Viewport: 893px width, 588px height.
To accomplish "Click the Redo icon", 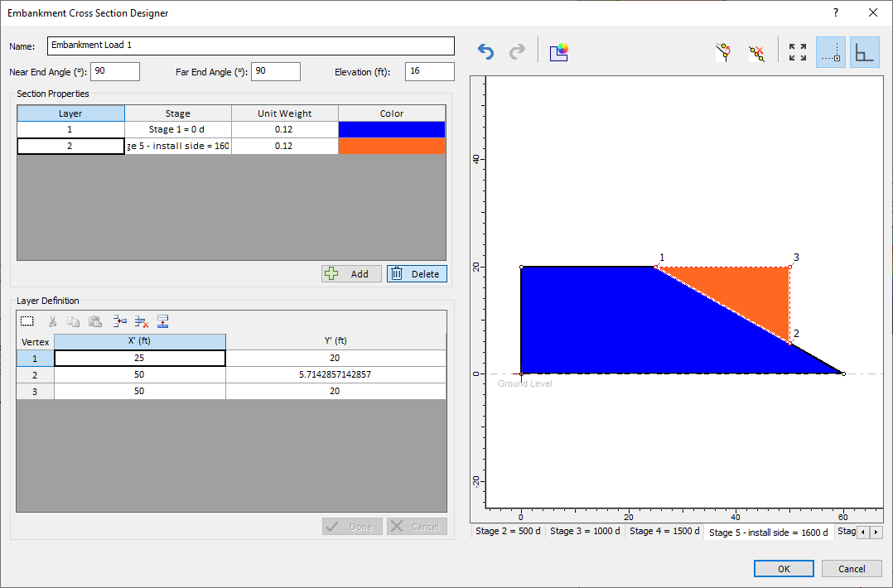I will click(517, 51).
